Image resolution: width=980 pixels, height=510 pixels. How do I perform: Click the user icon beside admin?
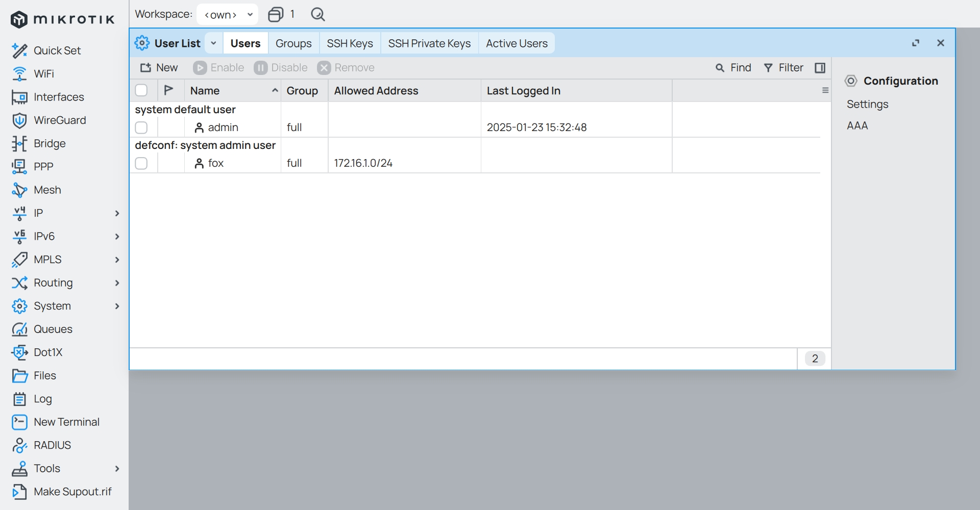coord(199,127)
